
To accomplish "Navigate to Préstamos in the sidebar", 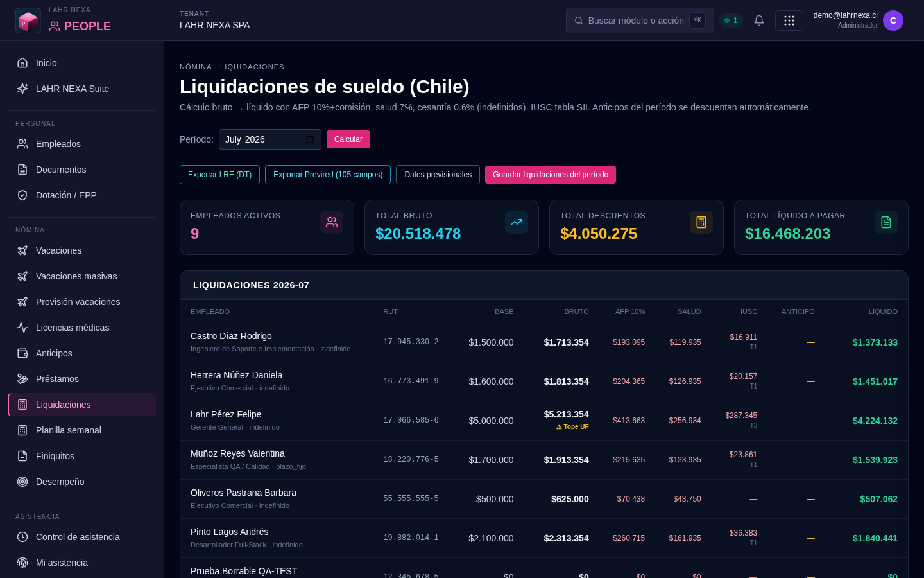I will (x=82, y=379).
